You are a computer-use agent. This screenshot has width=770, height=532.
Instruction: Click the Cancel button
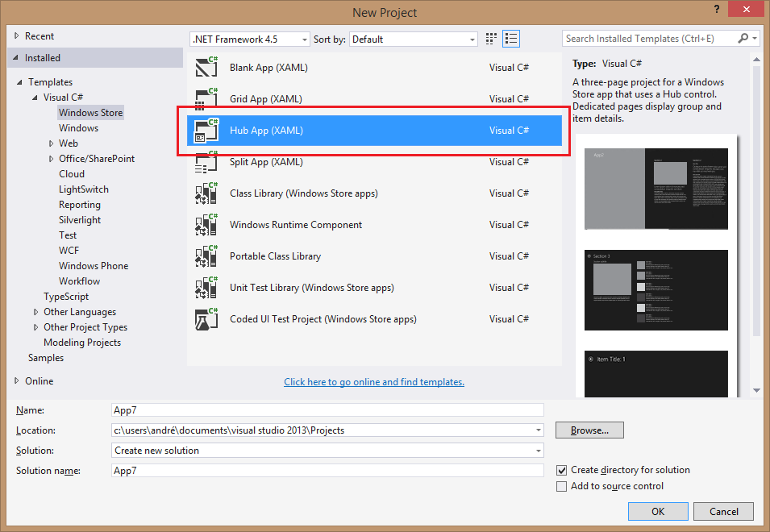pos(723,511)
